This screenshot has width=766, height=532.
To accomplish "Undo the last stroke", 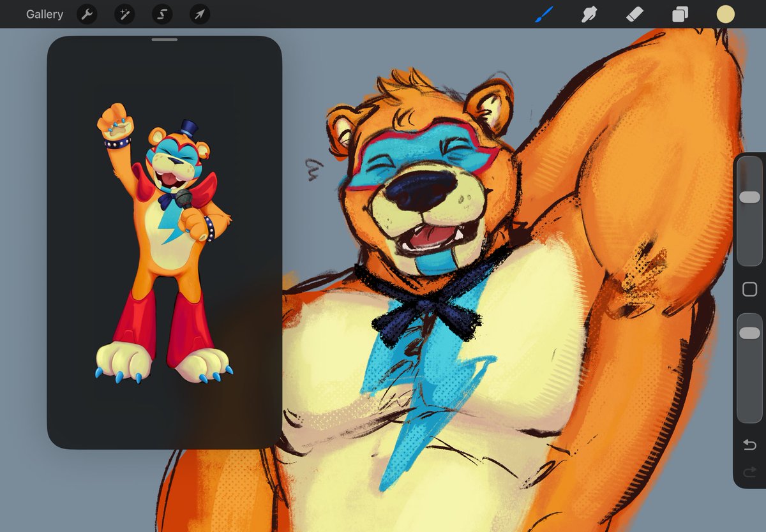I will click(x=750, y=445).
